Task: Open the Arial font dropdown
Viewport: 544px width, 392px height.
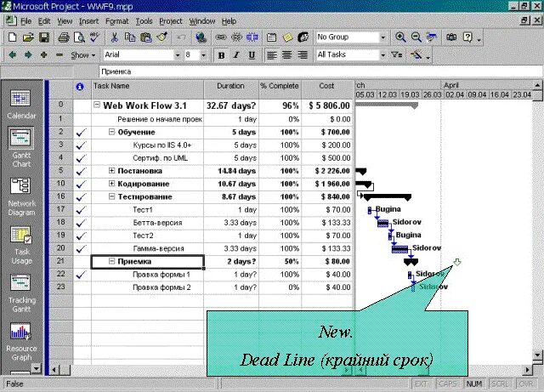Action: (178, 55)
